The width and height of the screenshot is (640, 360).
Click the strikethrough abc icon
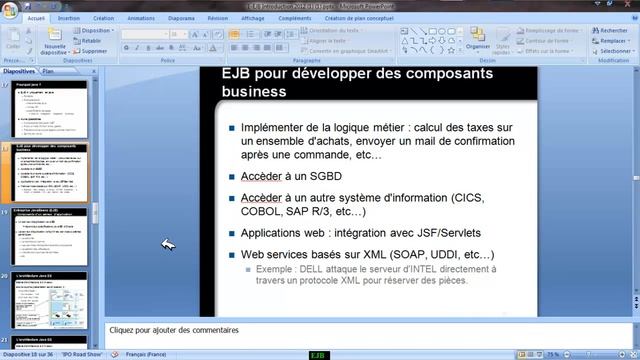[x=160, y=48]
